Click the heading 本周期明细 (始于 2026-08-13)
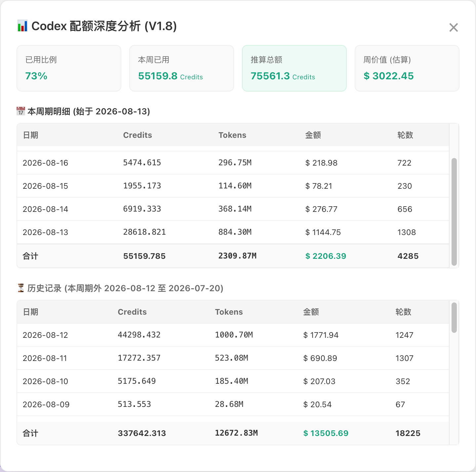 tap(89, 111)
